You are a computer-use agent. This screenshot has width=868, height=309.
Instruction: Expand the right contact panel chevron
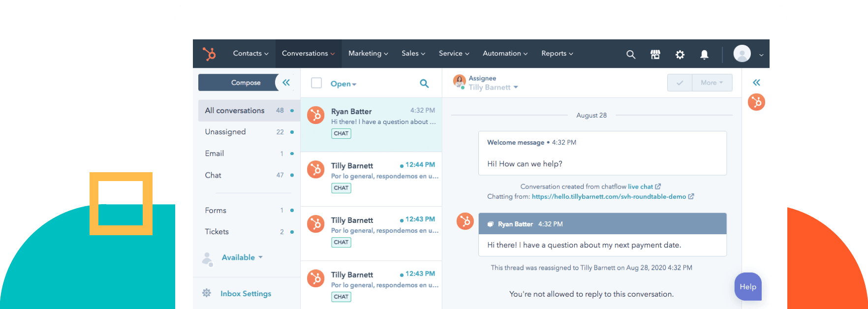[x=756, y=82]
